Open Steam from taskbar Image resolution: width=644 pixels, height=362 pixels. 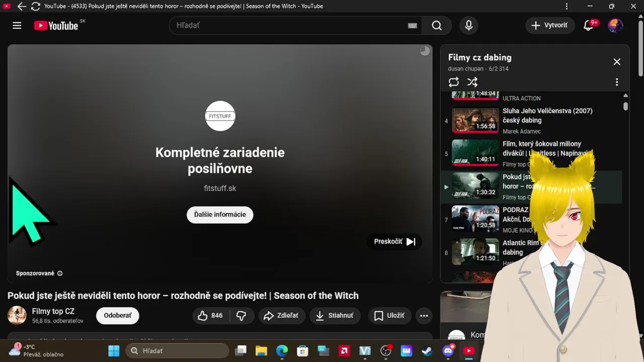point(427,350)
